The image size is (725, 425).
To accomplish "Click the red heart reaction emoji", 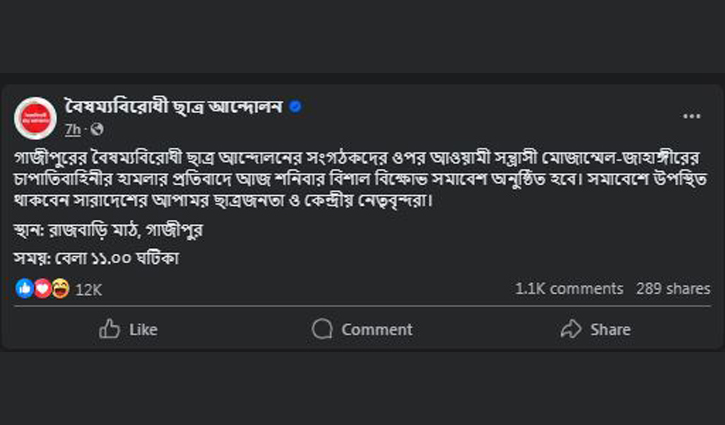I will coord(43,289).
